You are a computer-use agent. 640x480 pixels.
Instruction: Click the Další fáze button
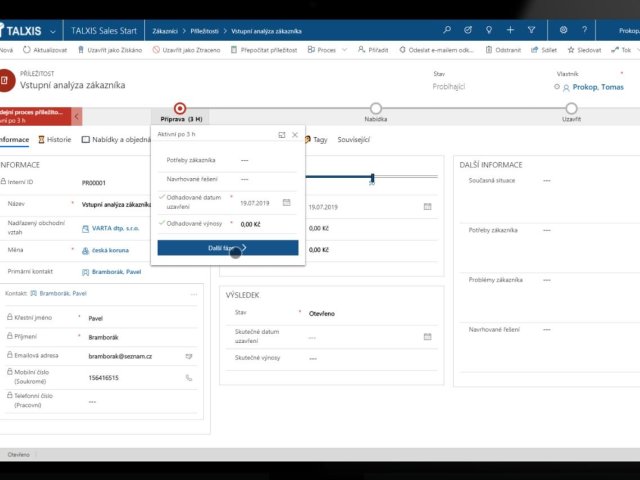pyautogui.click(x=227, y=247)
